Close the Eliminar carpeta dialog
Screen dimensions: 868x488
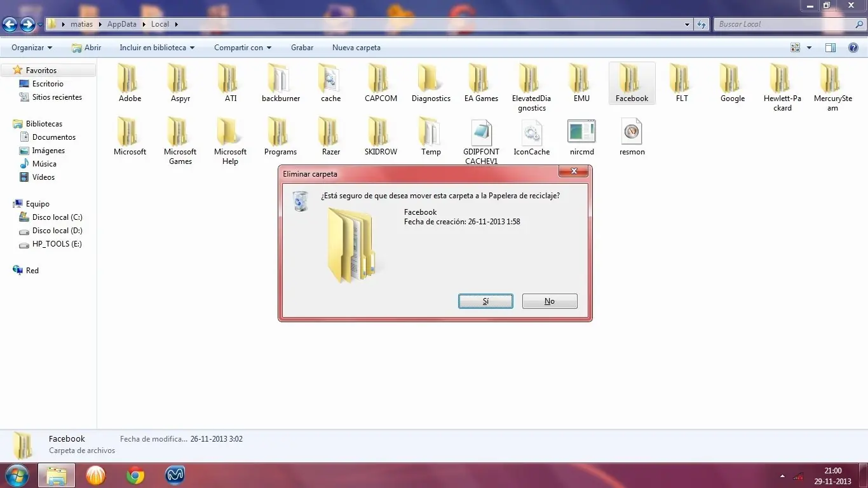tap(574, 172)
